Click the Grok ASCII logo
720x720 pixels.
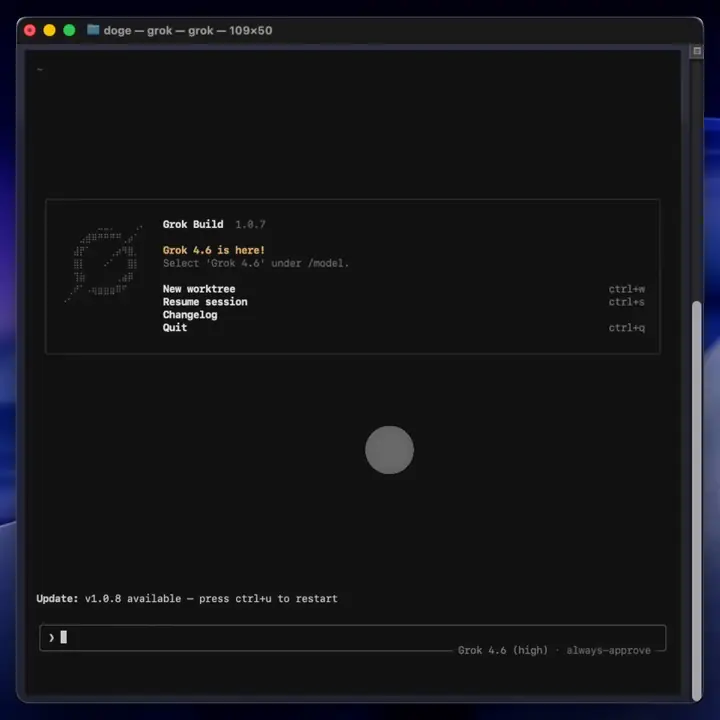tap(104, 264)
